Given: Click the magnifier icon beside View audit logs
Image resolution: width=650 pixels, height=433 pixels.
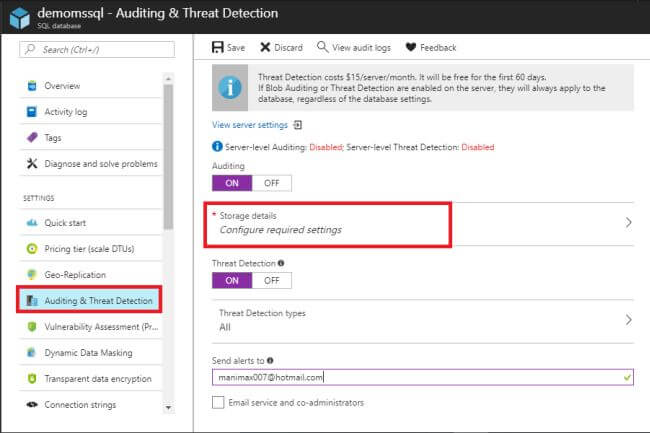Looking at the screenshot, I should pyautogui.click(x=322, y=47).
